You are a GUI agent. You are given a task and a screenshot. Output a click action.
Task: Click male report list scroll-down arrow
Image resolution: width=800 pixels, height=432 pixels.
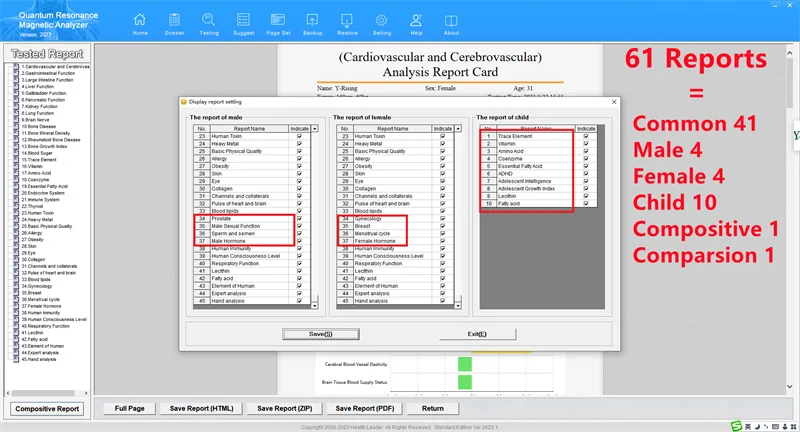[315, 306]
